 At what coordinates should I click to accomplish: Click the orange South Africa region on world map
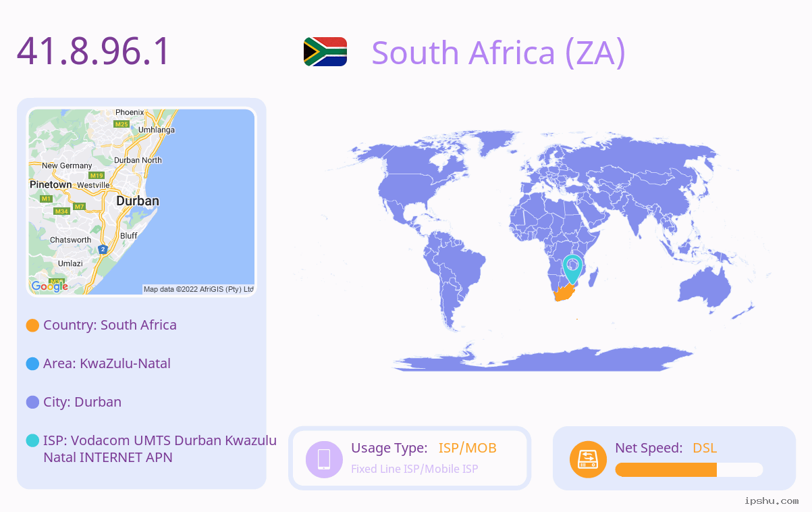tap(564, 293)
